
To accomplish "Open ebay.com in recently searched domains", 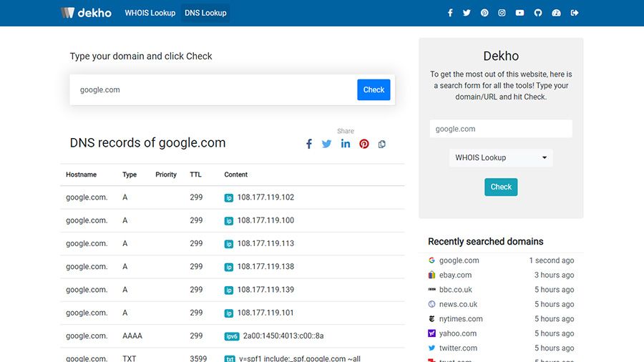I will (455, 275).
